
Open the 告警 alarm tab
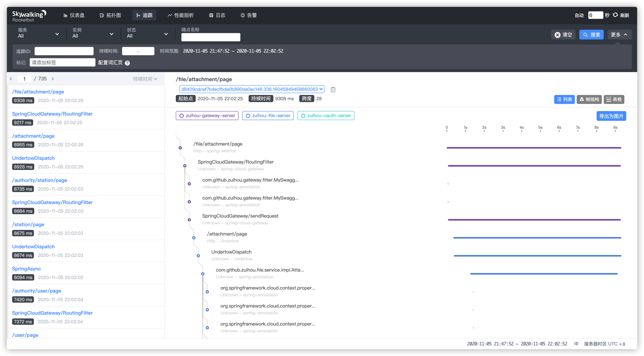[x=249, y=15]
